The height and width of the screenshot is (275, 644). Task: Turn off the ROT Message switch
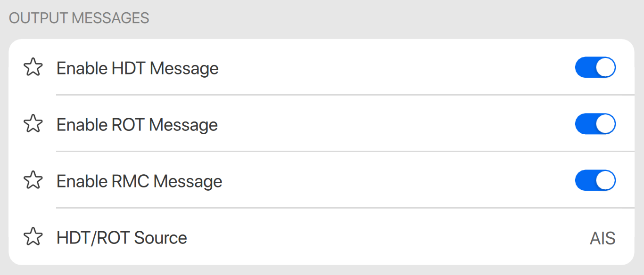point(595,124)
